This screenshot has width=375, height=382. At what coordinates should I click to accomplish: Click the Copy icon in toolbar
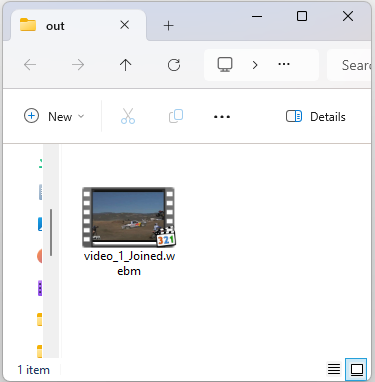pyautogui.click(x=176, y=116)
